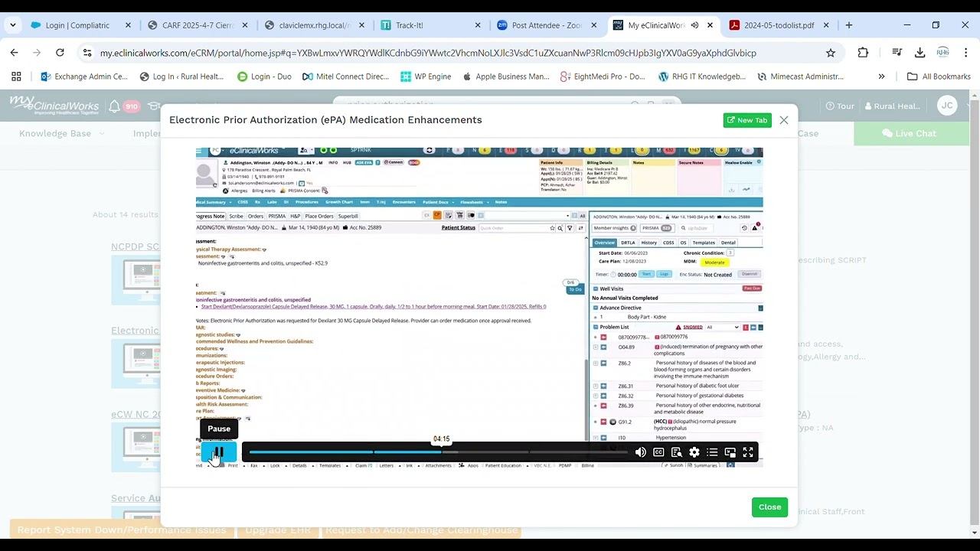Open the Chrome apps grid
This screenshot has width=980, height=551.
[x=16, y=77]
